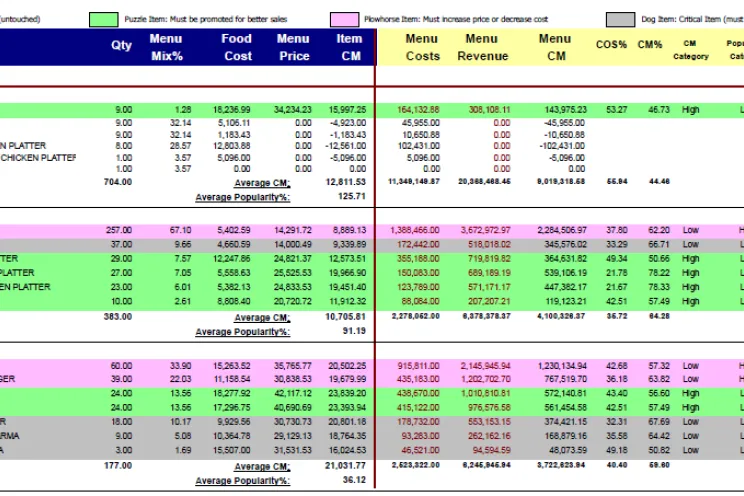
Task: Select the average CM value 10,705.81
Action: [345, 317]
